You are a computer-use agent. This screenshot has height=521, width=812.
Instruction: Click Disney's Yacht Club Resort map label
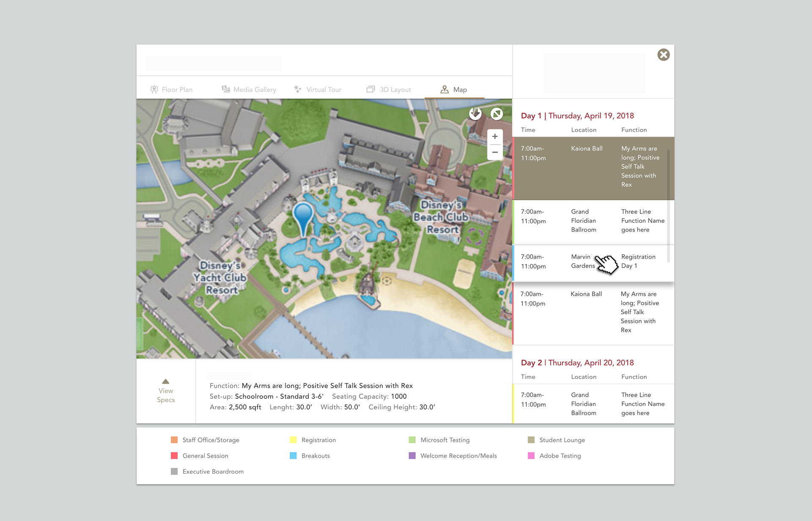221,278
